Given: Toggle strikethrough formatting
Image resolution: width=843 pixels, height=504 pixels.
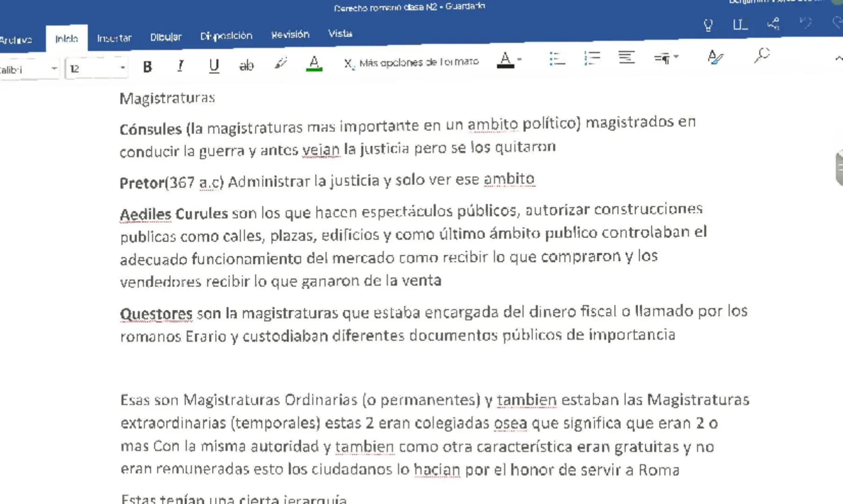Looking at the screenshot, I should click(x=246, y=65).
